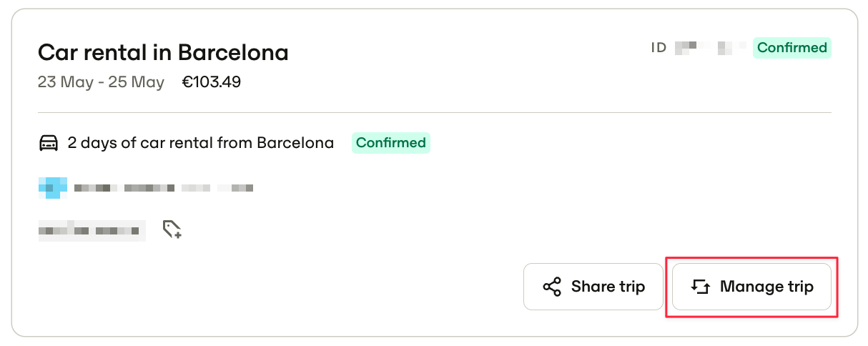Click the blurred blue supplier logo
The width and height of the screenshot is (868, 346).
53,188
